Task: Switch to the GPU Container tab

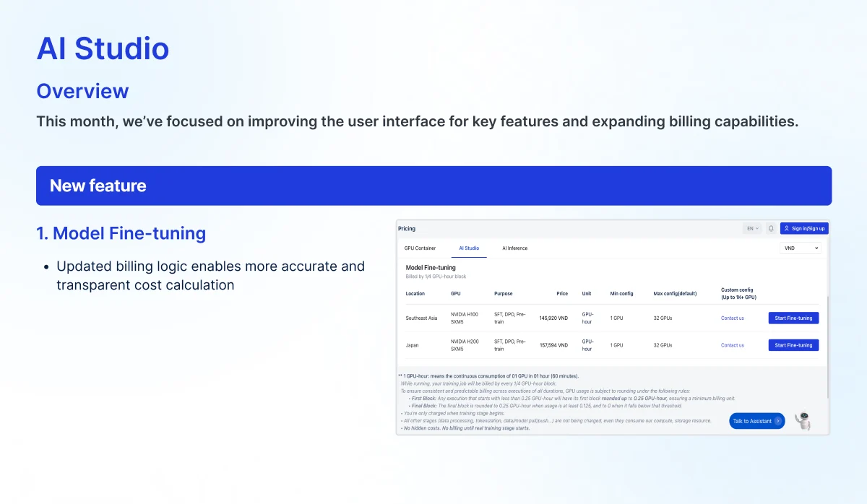Action: click(420, 248)
